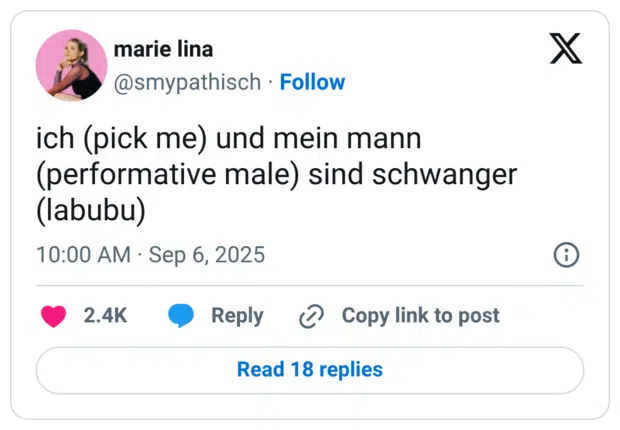Click the X logo in the tweet corner
Screen dimensions: 620x430
566,49
